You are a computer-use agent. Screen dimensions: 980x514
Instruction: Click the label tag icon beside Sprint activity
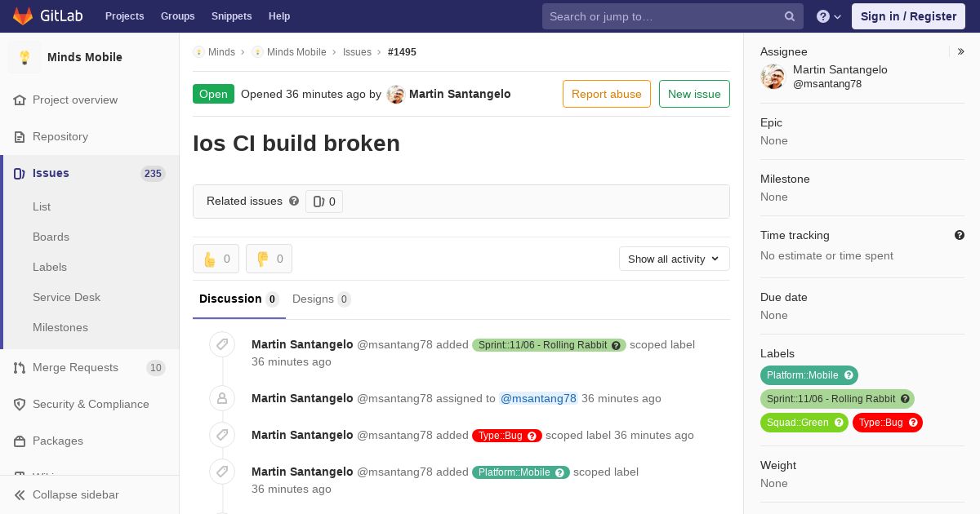click(222, 344)
